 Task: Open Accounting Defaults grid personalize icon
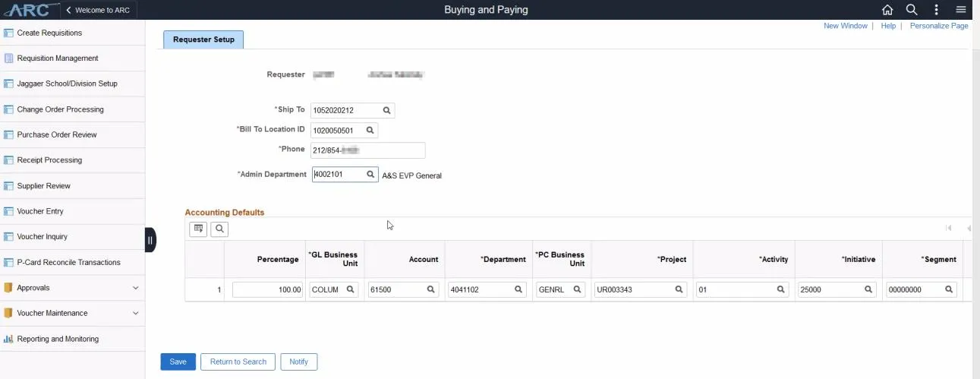198,229
